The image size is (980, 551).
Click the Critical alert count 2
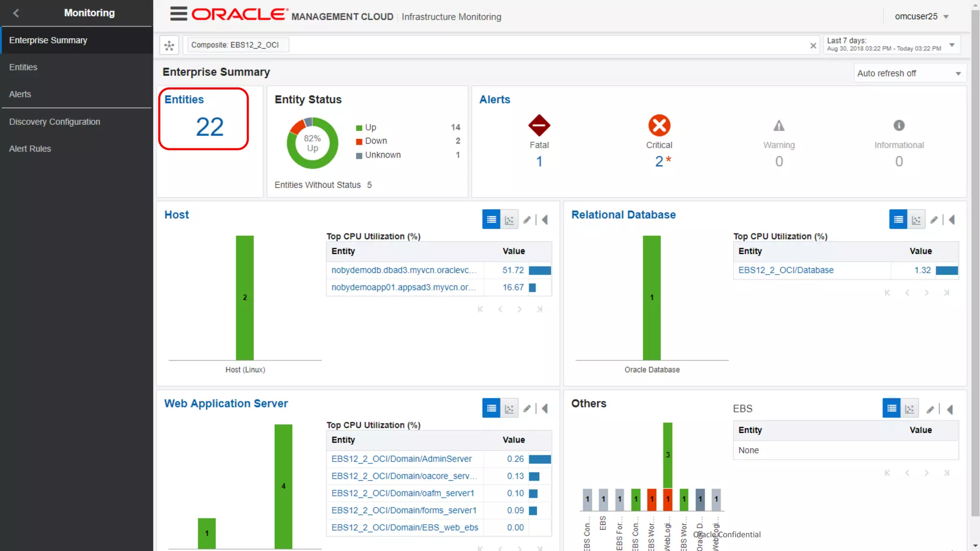tap(659, 162)
